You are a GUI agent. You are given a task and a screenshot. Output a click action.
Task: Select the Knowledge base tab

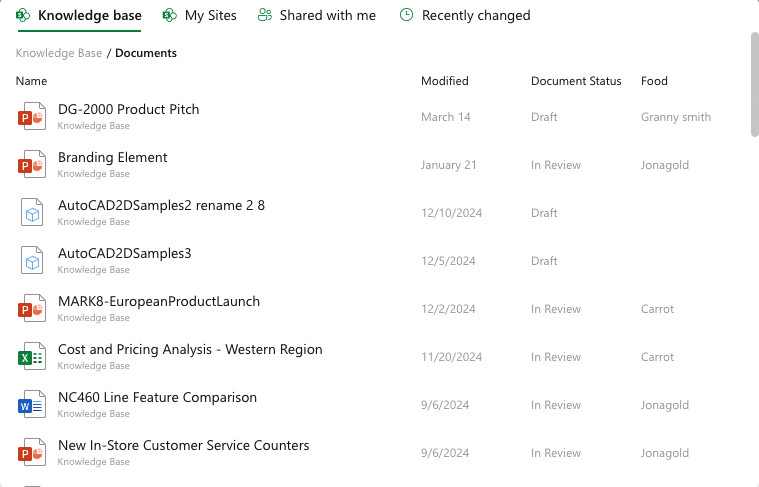click(x=79, y=16)
